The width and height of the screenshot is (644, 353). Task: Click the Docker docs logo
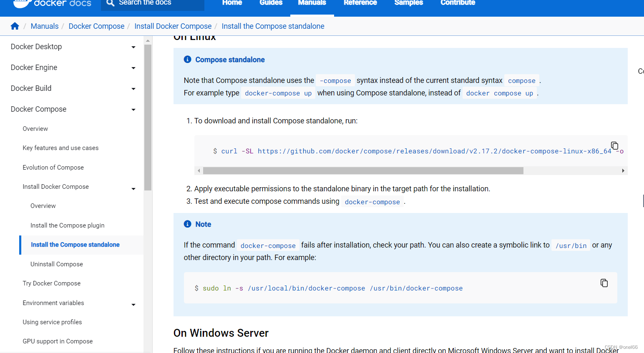pos(52,3)
